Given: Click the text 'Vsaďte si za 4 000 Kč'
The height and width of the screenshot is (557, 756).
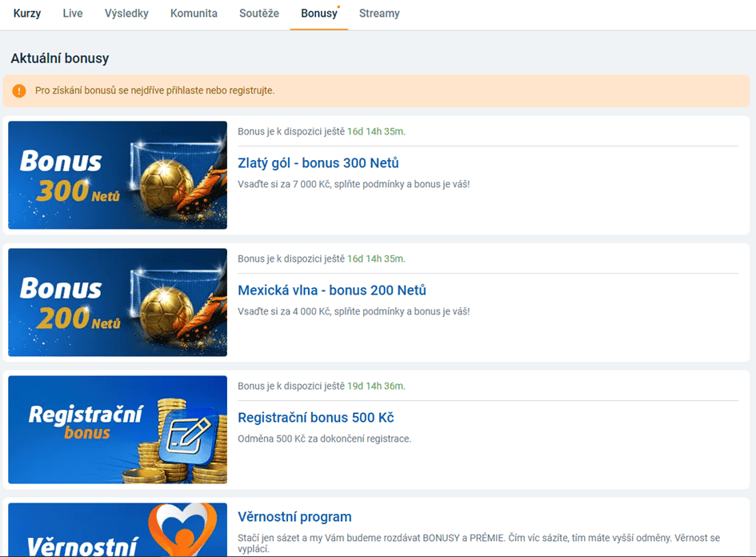Looking at the screenshot, I should [284, 311].
